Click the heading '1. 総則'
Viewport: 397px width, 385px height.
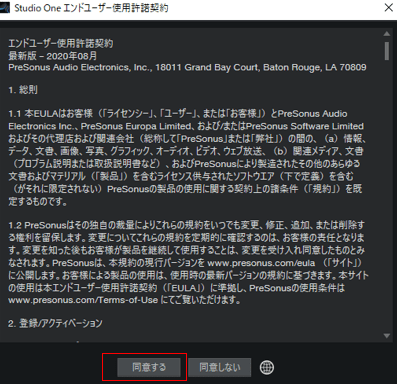[23, 90]
